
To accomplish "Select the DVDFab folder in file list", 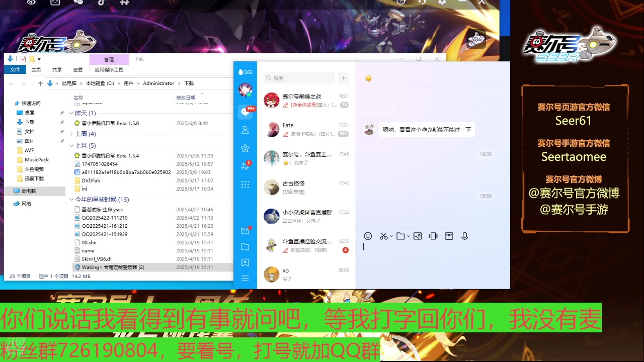I will click(91, 180).
